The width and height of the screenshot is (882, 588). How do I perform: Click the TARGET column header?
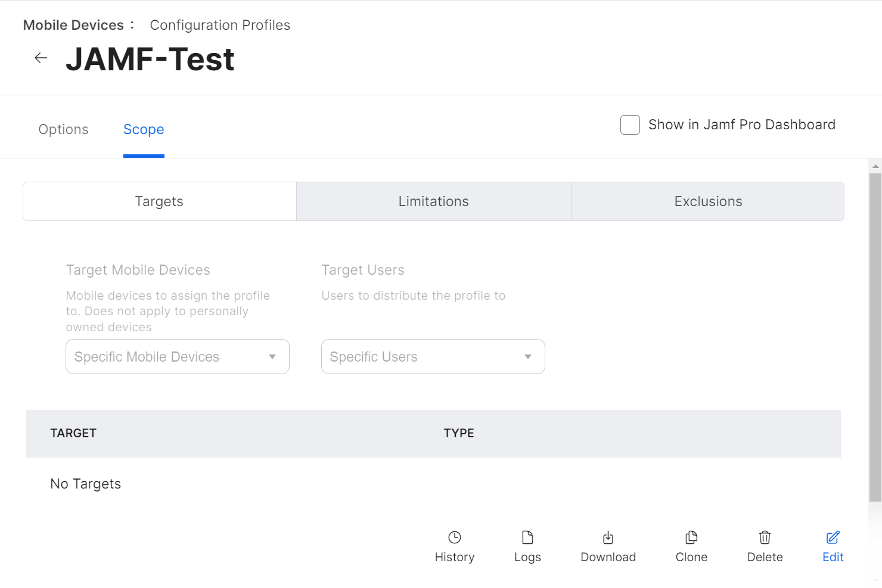(73, 433)
